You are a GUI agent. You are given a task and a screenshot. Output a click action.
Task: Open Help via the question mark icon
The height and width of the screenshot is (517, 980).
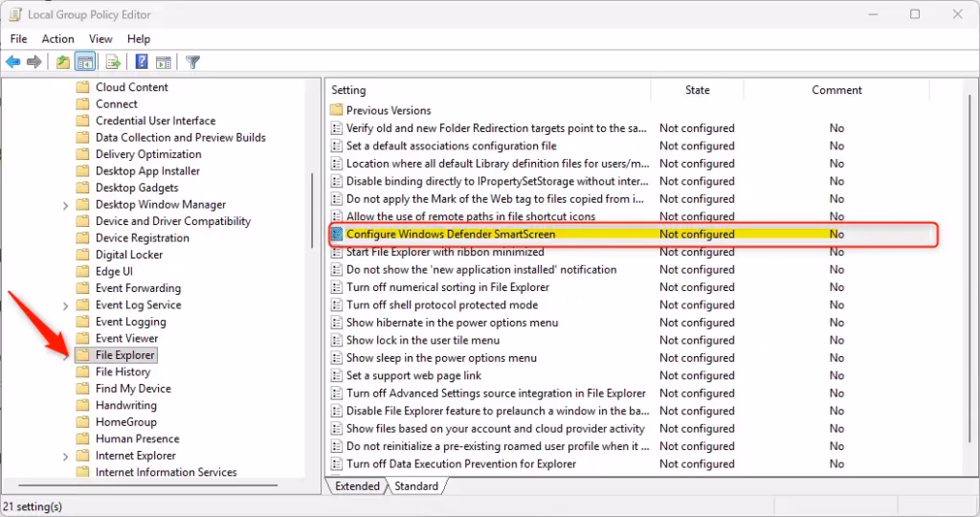(x=142, y=62)
